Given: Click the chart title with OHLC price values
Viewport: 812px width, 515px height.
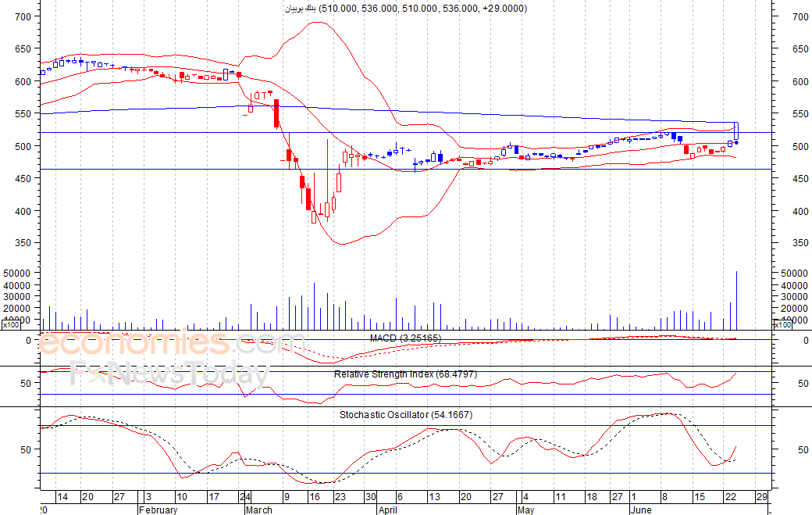Looking at the screenshot, I should 406,9.
